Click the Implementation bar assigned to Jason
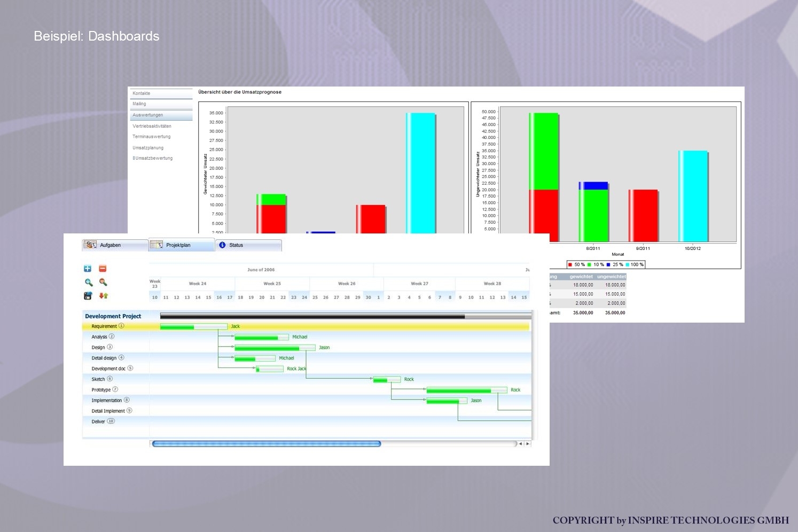This screenshot has height=532, width=798. pos(447,401)
